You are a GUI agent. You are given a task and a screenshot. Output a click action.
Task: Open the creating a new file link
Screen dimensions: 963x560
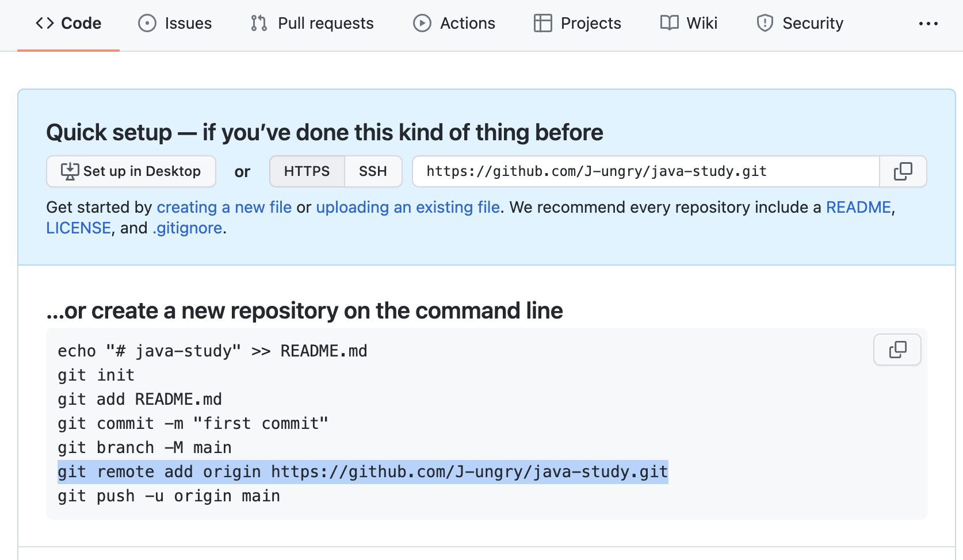(x=224, y=207)
